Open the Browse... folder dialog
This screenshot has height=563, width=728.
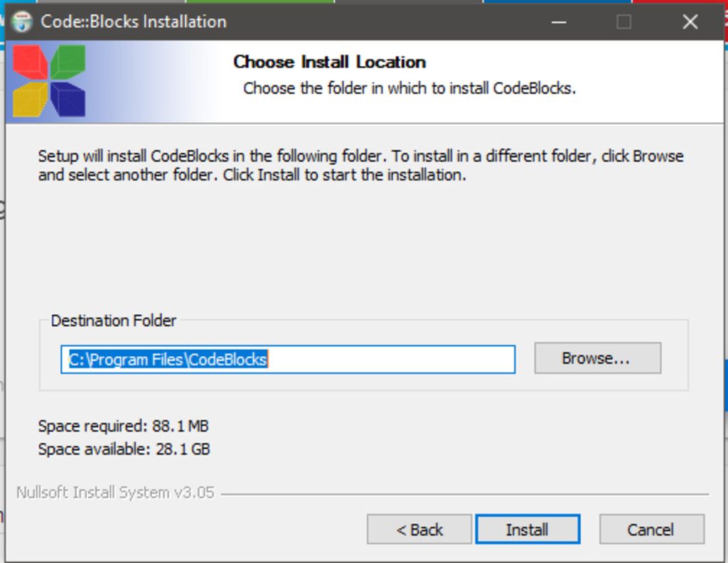(x=597, y=358)
